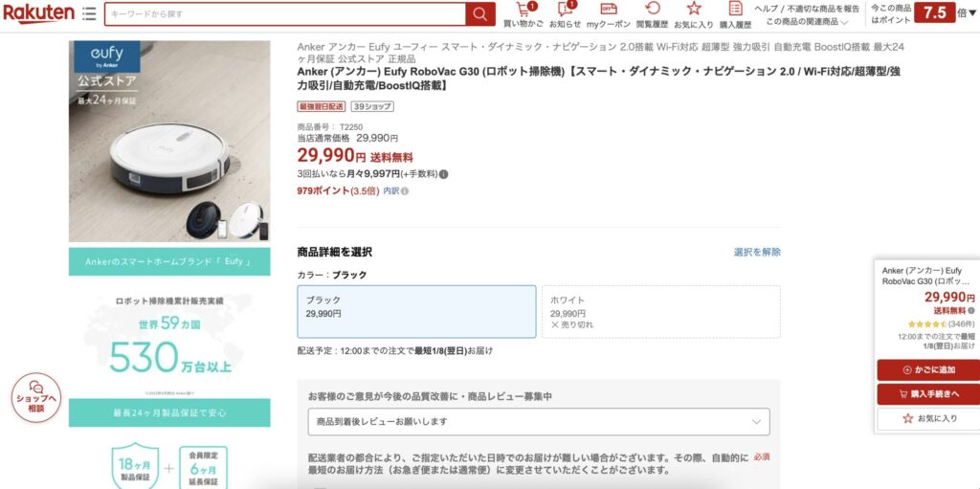Expand the points multiplier 7.5倍 dropdown arrow
The image size is (980, 489).
(x=973, y=13)
